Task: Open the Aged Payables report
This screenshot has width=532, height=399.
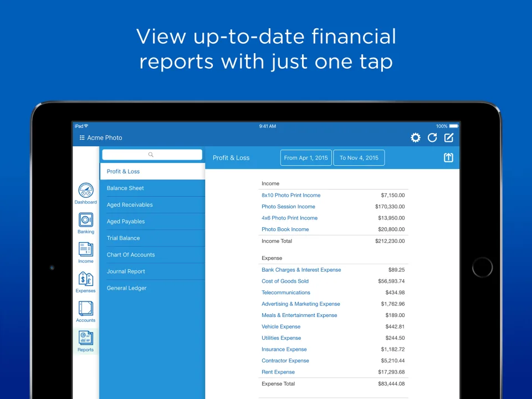Action: (x=153, y=221)
